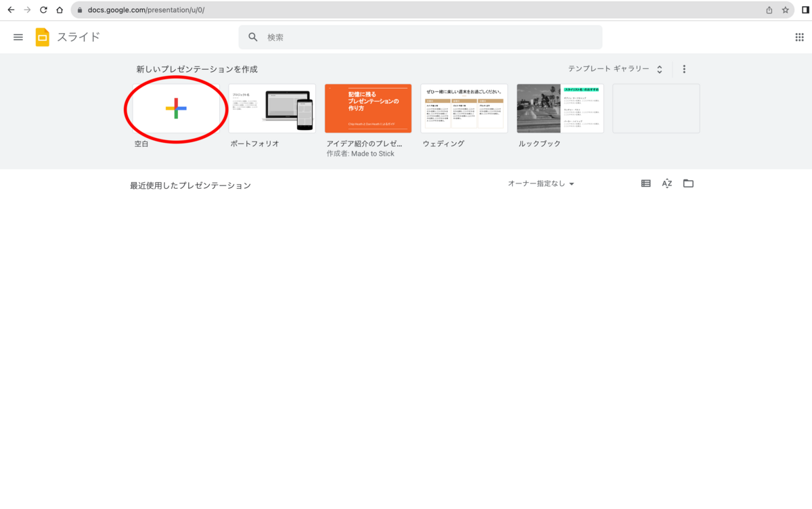Viewport: 812px width, 509px height.
Task: Bookmark this page with the star icon
Action: (x=786, y=10)
